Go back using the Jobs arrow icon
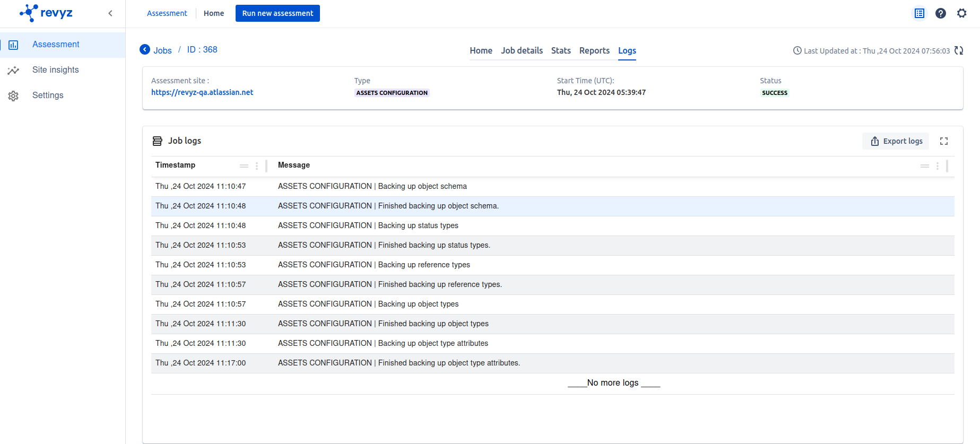This screenshot has height=444, width=980. (145, 49)
